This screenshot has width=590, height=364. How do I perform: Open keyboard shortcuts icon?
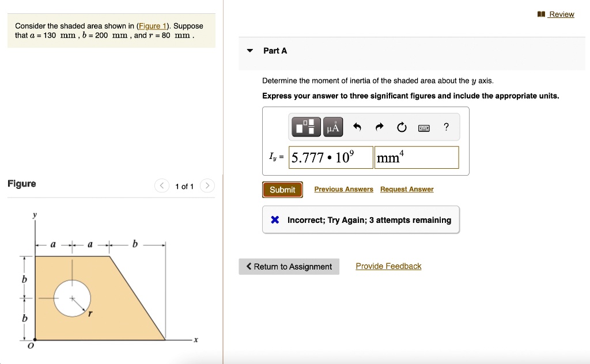pyautogui.click(x=424, y=127)
